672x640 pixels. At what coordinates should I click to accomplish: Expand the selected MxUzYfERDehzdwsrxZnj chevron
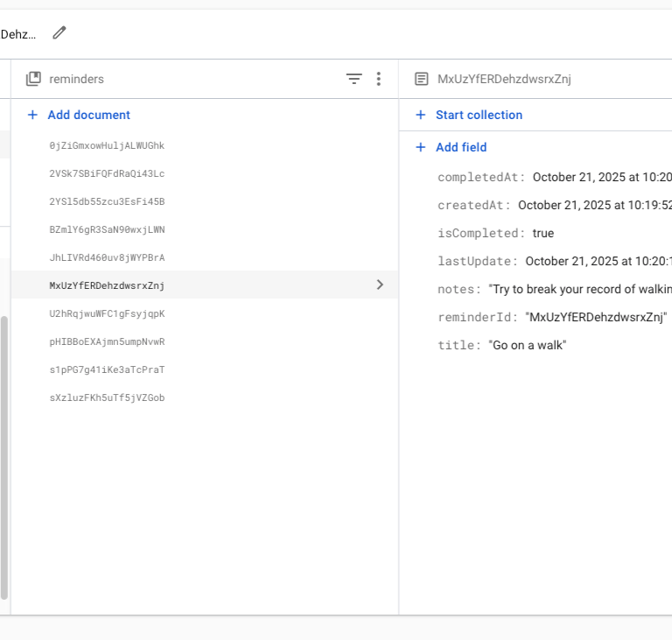tap(380, 285)
